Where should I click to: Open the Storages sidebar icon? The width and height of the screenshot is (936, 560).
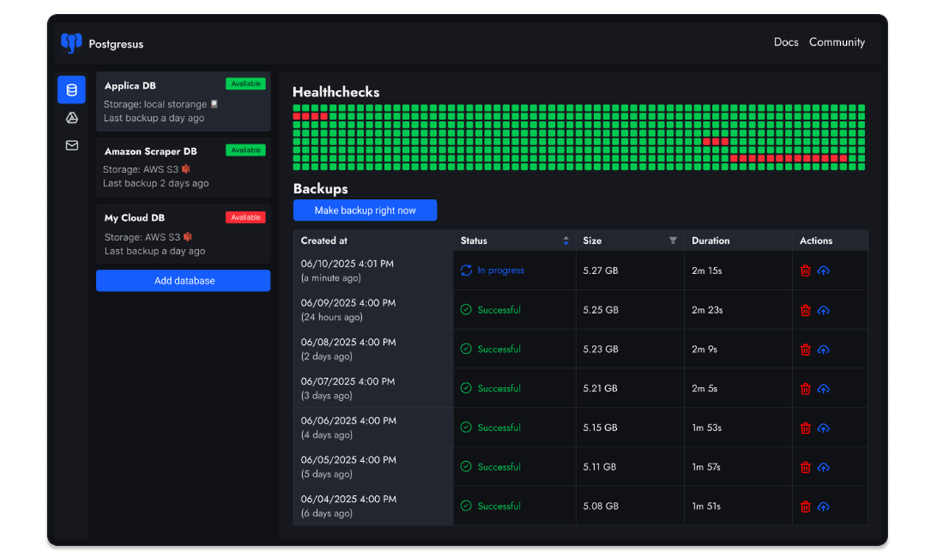click(71, 118)
